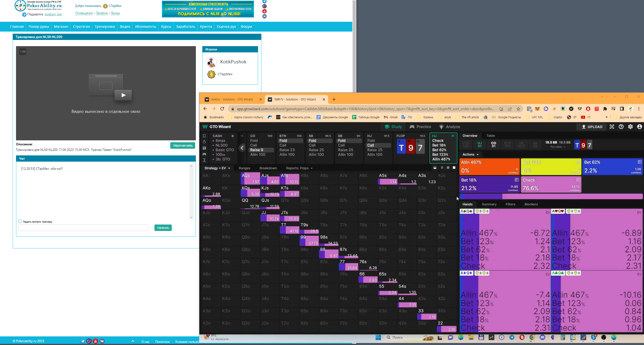Select CO 91 position in Overview
This screenshot has width=644, height=345.
click(494, 144)
